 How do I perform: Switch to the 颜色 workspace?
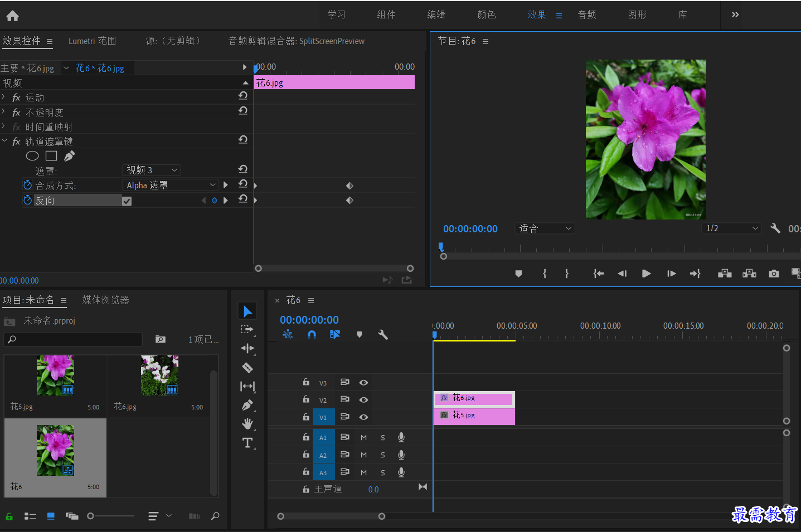pos(487,14)
